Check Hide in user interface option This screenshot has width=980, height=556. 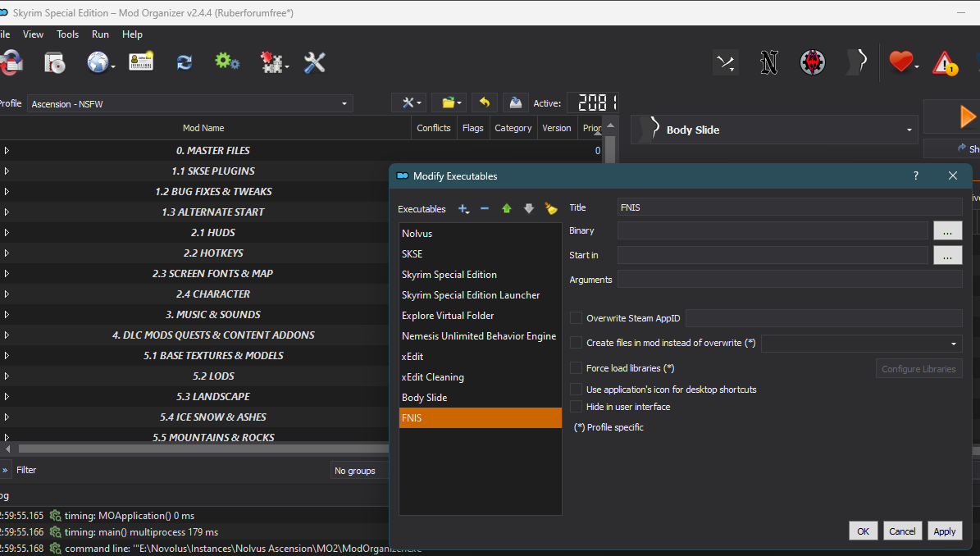click(x=577, y=407)
